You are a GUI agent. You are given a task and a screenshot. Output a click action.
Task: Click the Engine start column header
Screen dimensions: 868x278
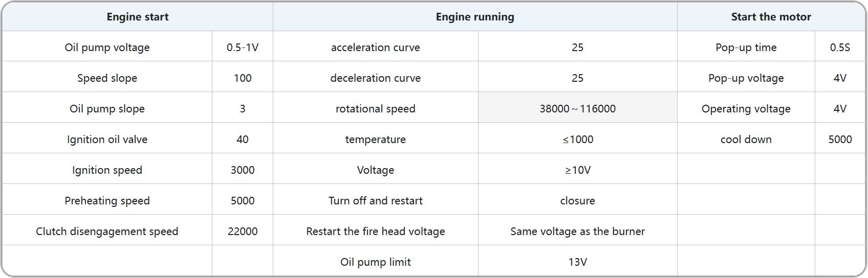pyautogui.click(x=137, y=17)
